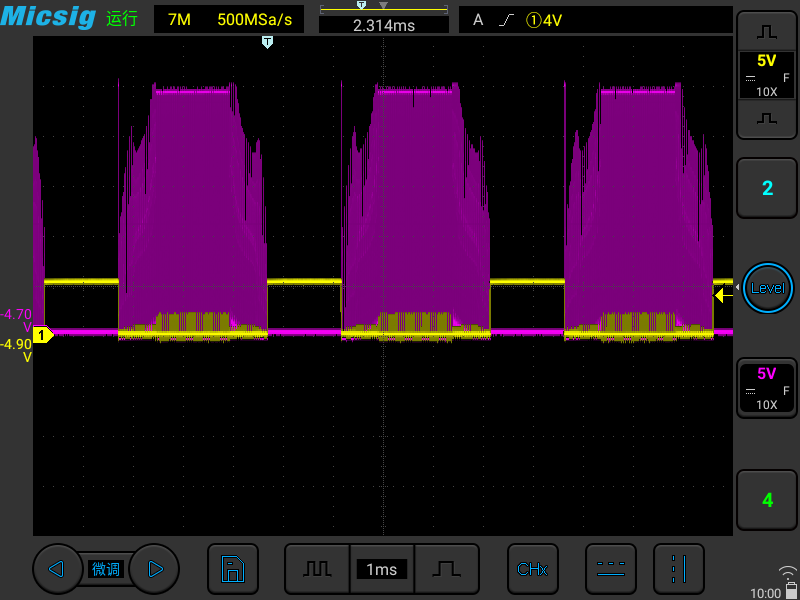Screen dimensions: 800x600
Task: Nudge right with fine adjust arrow
Action: 155,569
